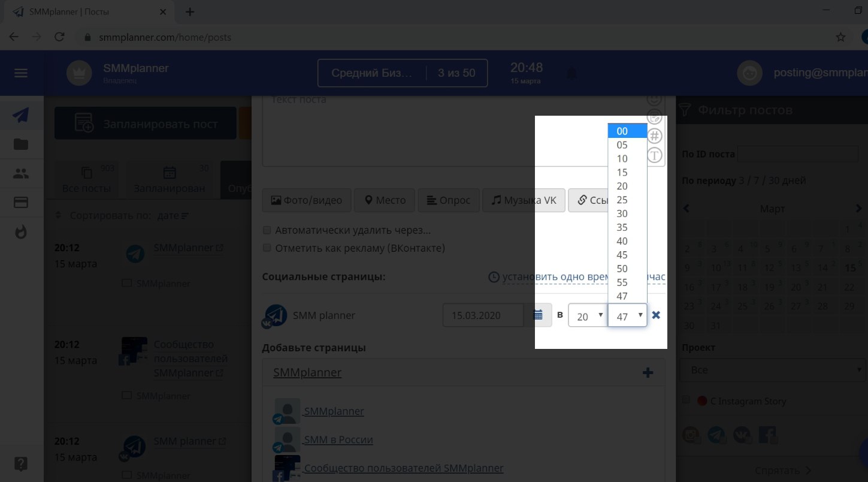The height and width of the screenshot is (482, 868).
Task: Open the flame icon in the sidebar
Action: tap(21, 232)
